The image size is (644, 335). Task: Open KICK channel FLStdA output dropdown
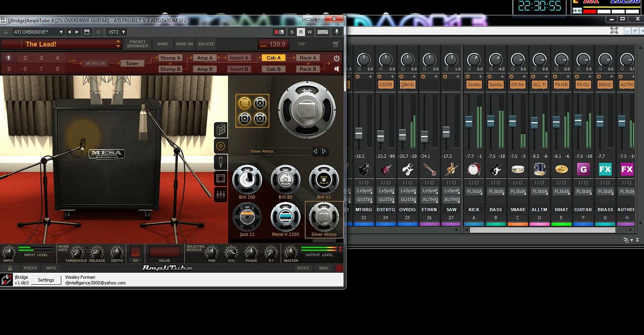pos(474,191)
